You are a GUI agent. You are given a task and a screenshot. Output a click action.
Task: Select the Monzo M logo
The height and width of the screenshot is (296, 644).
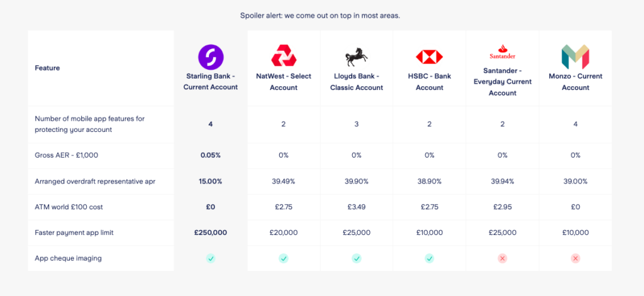[x=575, y=57]
